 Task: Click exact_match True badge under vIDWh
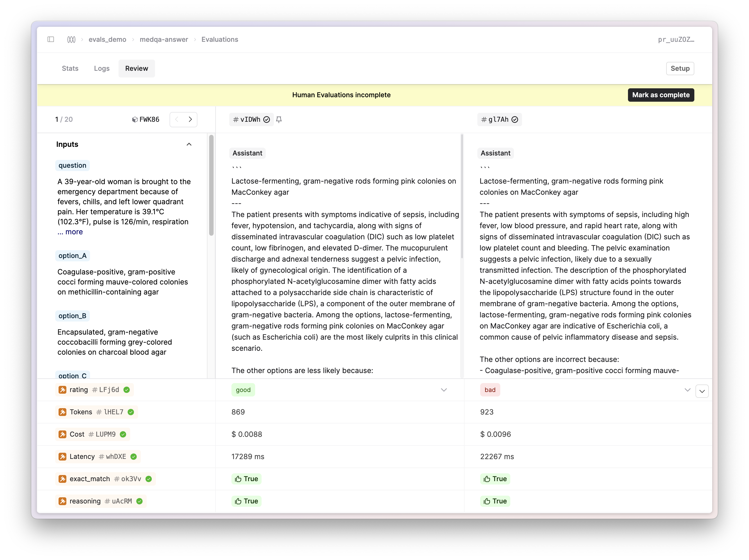pyautogui.click(x=246, y=479)
